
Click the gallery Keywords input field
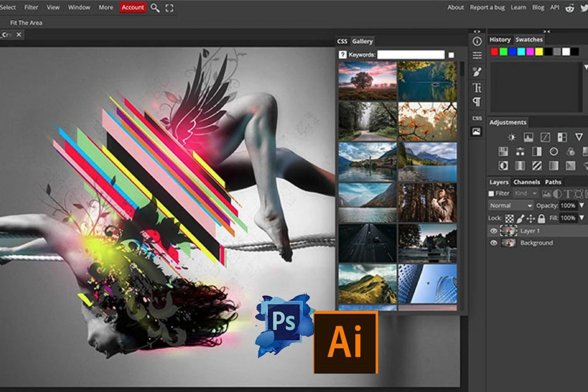point(411,55)
